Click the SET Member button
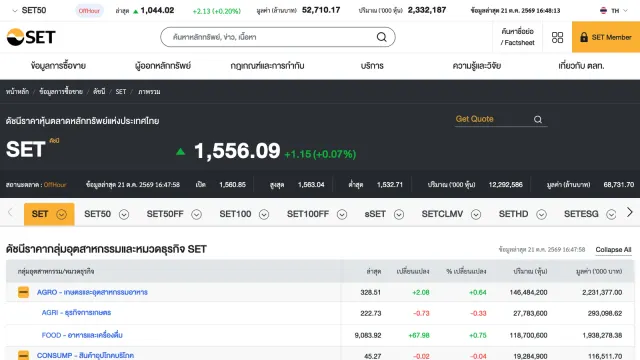The width and height of the screenshot is (640, 360). pyautogui.click(x=606, y=37)
